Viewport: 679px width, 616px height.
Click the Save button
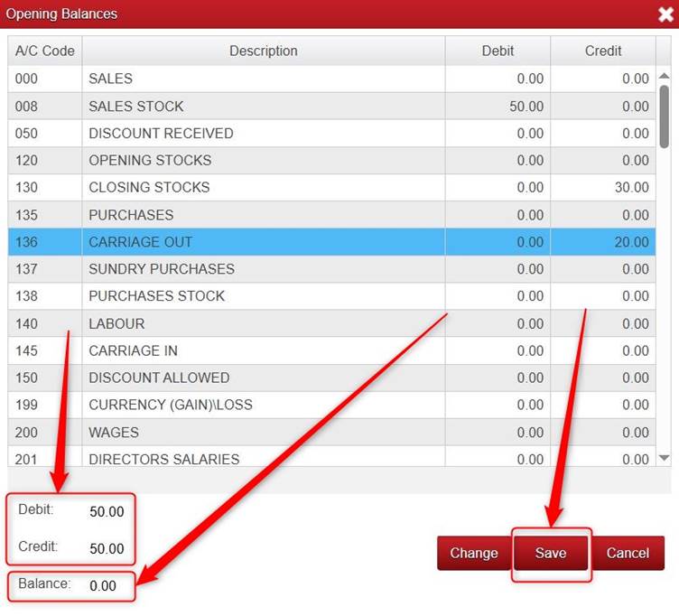pos(551,553)
